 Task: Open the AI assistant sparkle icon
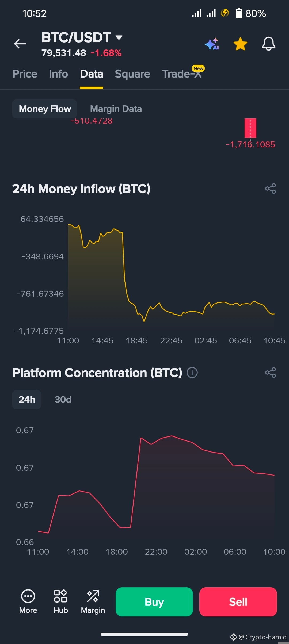[x=212, y=44]
